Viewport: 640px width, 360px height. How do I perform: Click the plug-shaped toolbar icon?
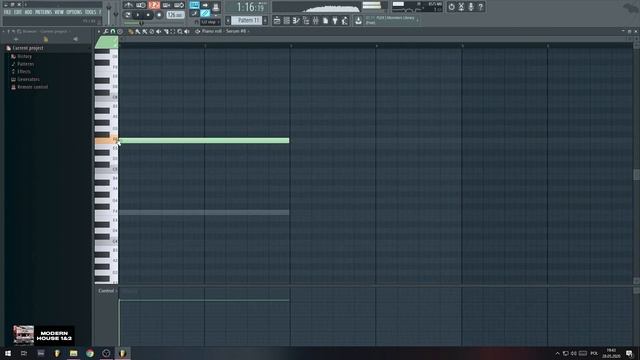pyautogui.click(x=335, y=20)
